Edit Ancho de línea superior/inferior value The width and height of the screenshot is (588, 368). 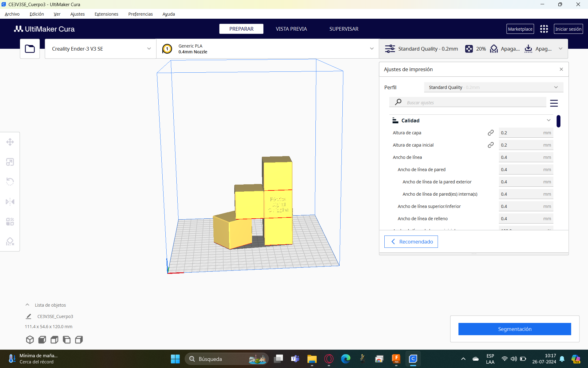pyautogui.click(x=526, y=206)
